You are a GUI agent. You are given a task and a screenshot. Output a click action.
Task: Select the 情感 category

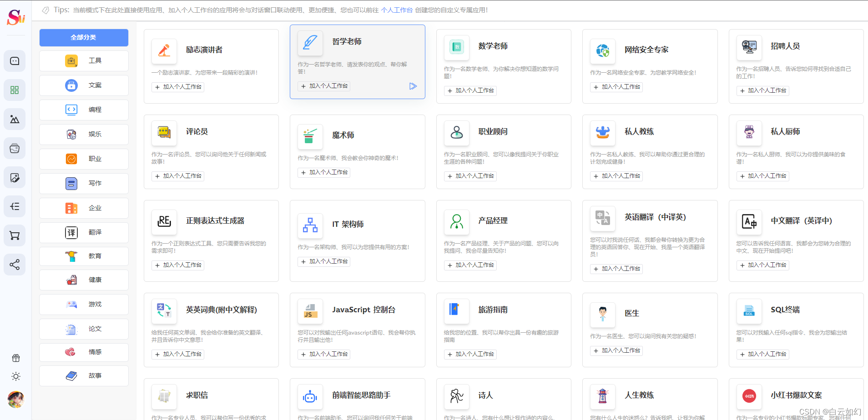84,352
